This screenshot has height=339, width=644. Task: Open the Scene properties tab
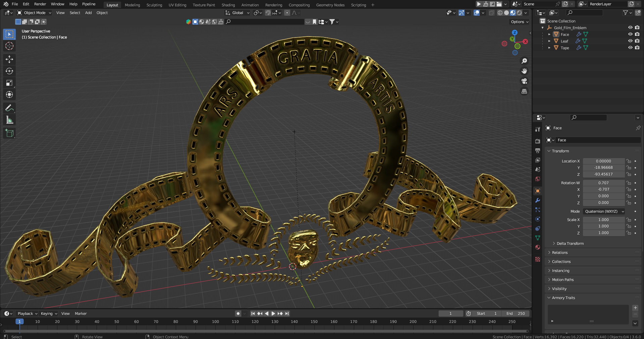(538, 169)
